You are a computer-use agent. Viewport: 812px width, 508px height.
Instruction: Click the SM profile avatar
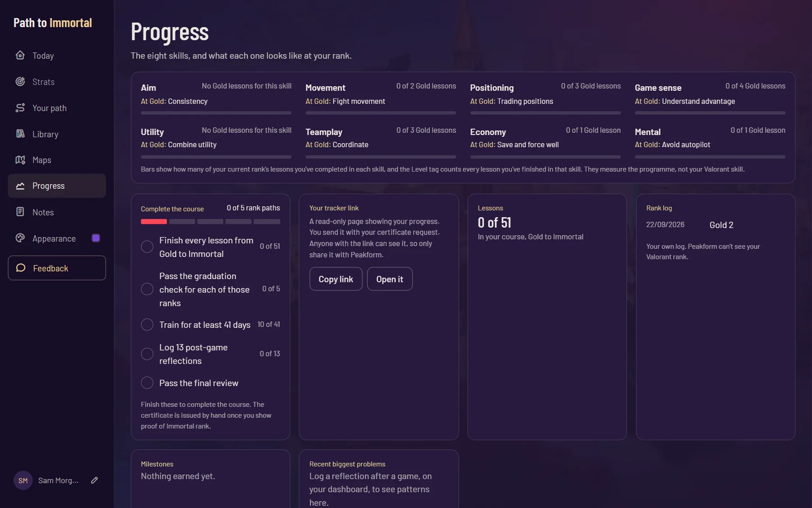click(23, 480)
